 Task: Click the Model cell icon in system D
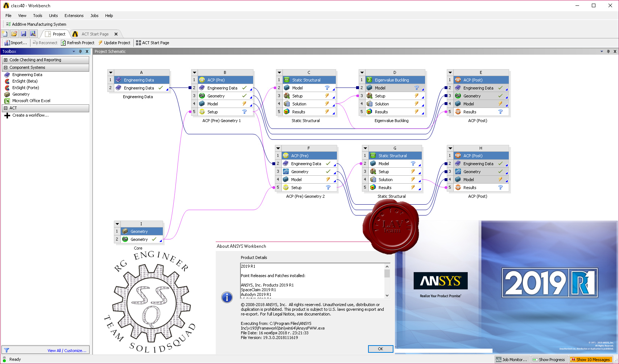point(369,88)
